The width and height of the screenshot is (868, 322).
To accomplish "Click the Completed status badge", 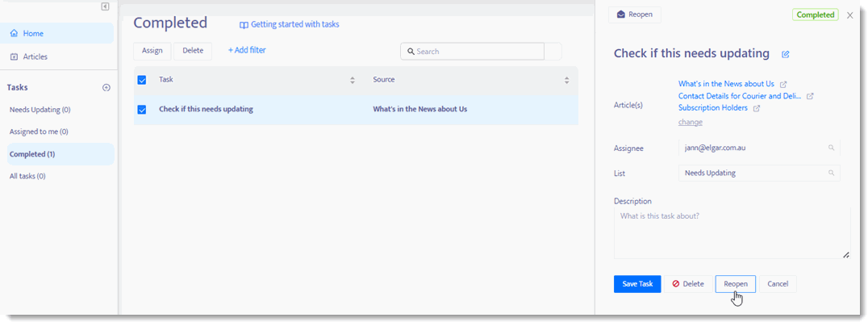I will [x=816, y=15].
